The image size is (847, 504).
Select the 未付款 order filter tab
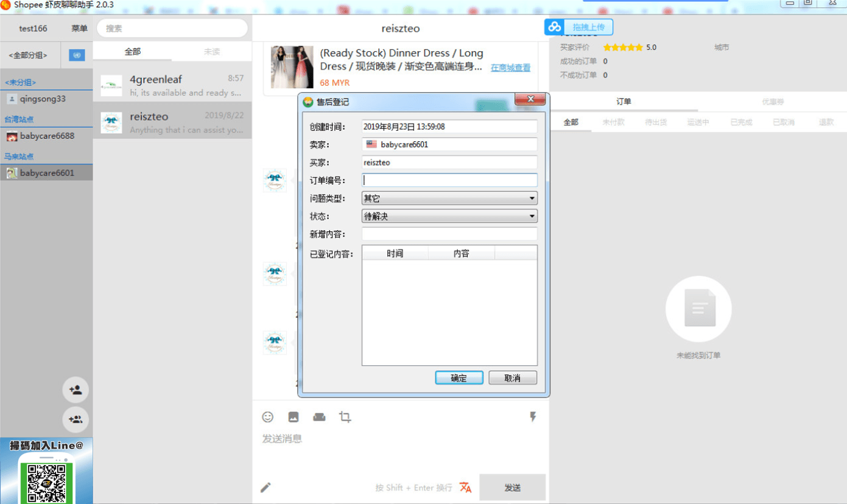pyautogui.click(x=613, y=122)
